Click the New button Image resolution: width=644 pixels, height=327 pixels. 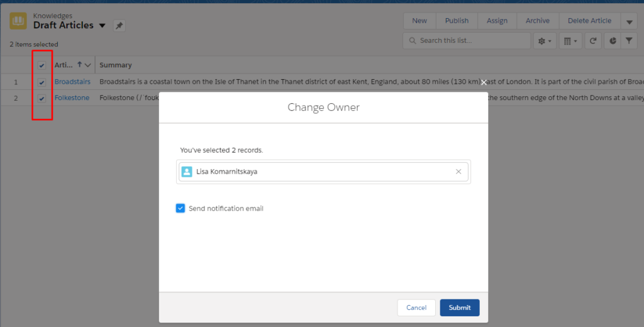419,21
